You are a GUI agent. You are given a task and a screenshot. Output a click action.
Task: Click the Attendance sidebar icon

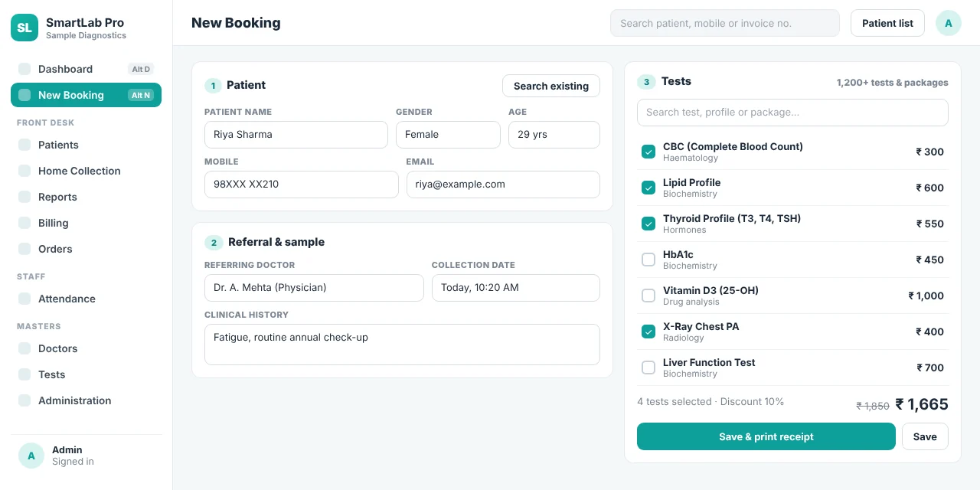pyautogui.click(x=24, y=299)
